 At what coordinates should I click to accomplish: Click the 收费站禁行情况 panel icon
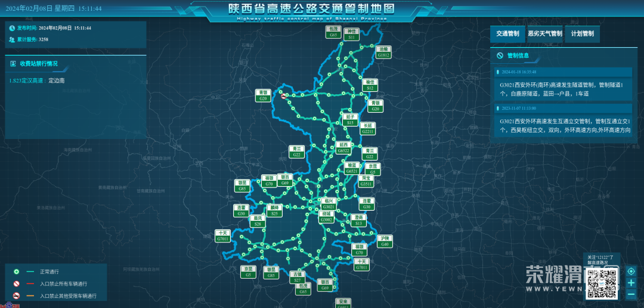(x=13, y=64)
